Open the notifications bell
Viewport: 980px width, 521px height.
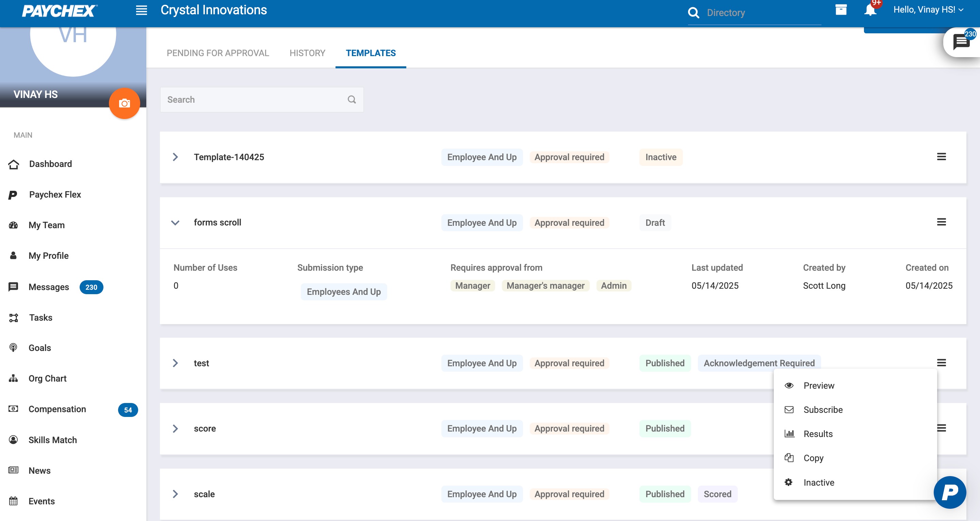point(870,11)
